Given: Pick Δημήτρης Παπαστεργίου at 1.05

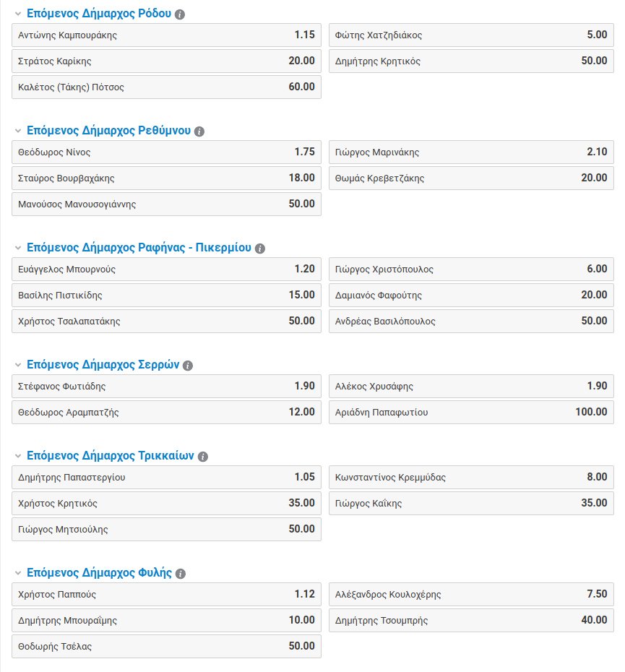Looking at the screenshot, I should [166, 478].
